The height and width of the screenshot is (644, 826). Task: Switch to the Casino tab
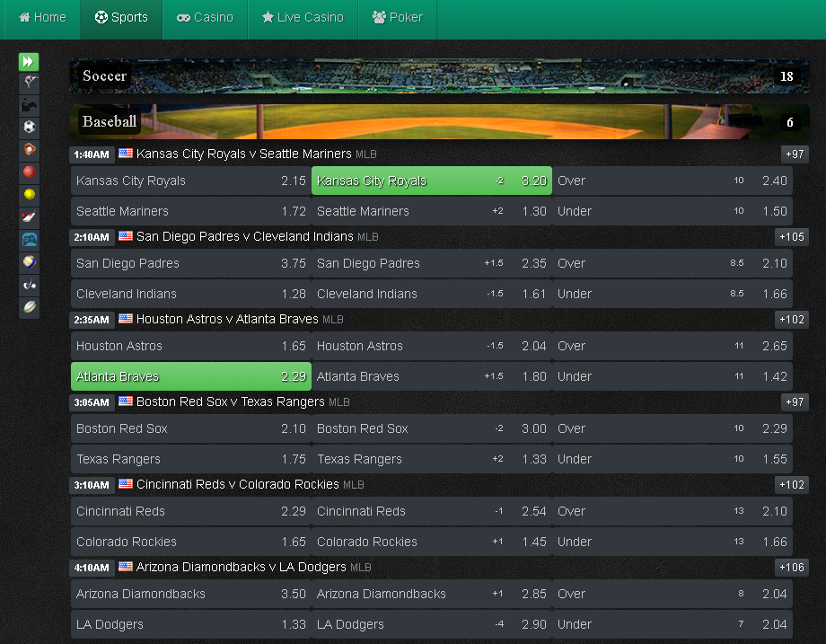point(205,17)
